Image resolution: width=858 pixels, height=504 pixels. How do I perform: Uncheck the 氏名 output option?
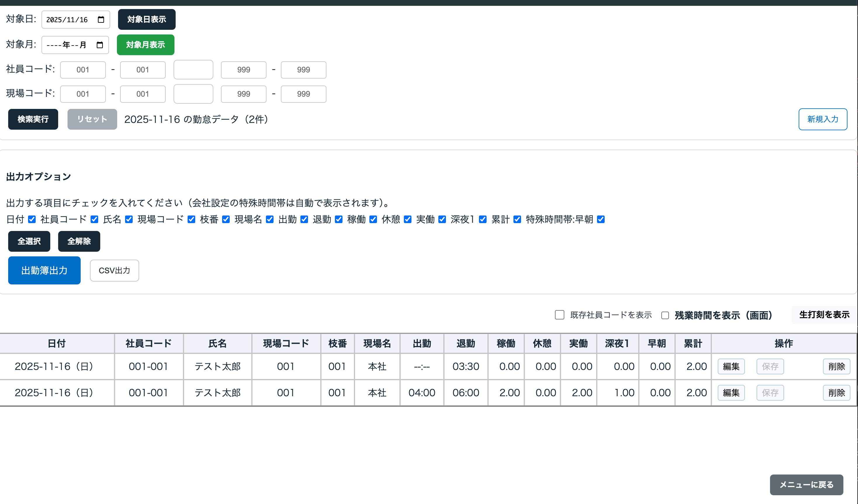128,220
